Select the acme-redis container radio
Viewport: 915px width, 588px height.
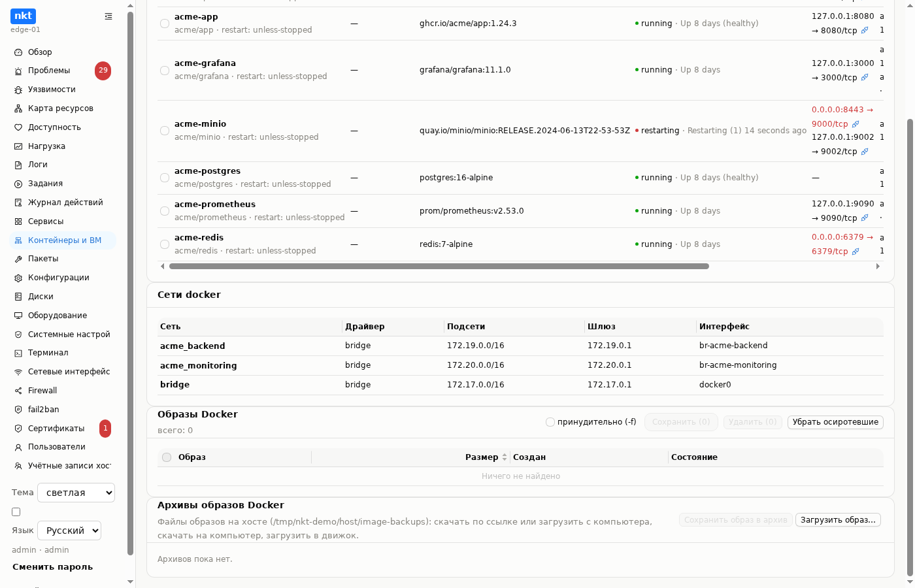click(165, 244)
